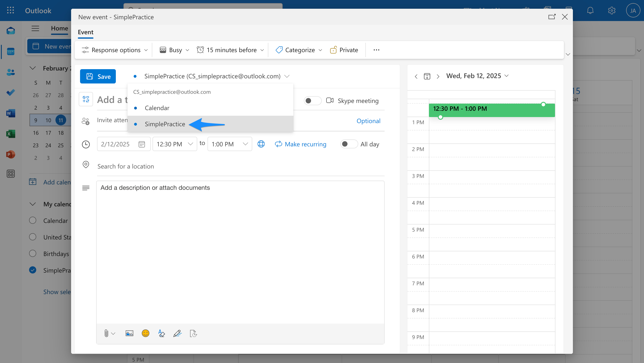This screenshot has height=363, width=644.
Task: Go to previous day in preview
Action: 416,76
